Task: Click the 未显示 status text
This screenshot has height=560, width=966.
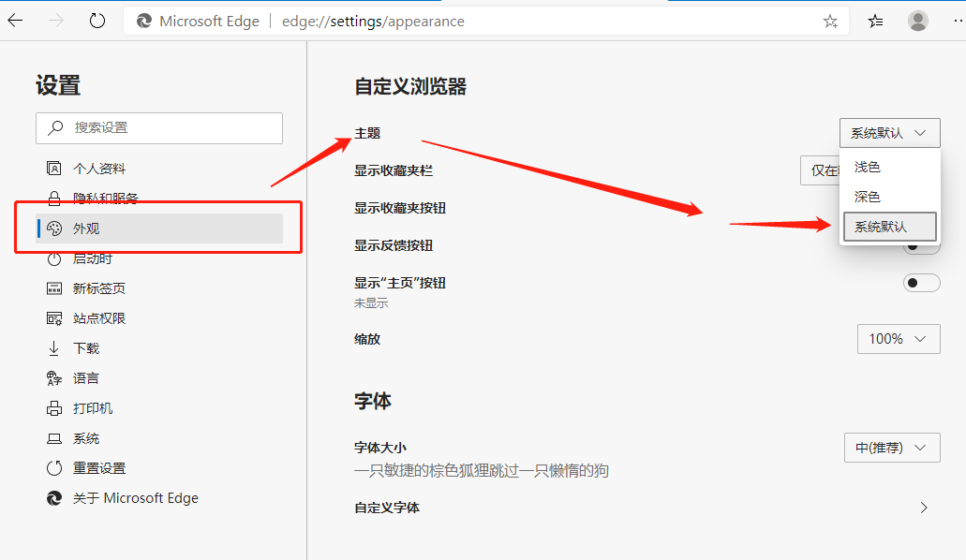Action: 371,303
